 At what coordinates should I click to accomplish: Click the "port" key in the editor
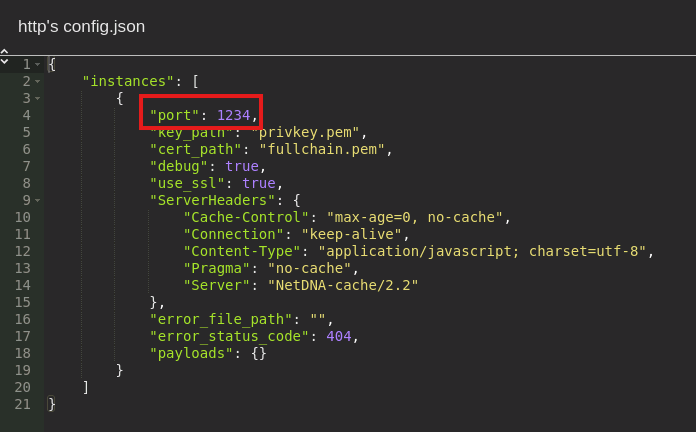(x=174, y=115)
